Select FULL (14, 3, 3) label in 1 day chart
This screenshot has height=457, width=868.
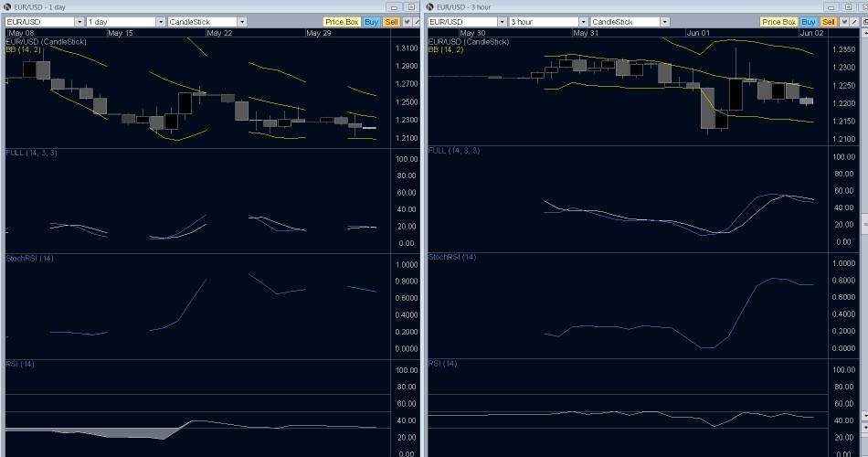click(31, 153)
